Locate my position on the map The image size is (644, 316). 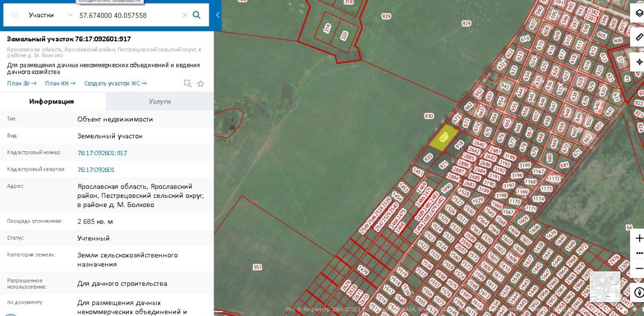point(639,61)
